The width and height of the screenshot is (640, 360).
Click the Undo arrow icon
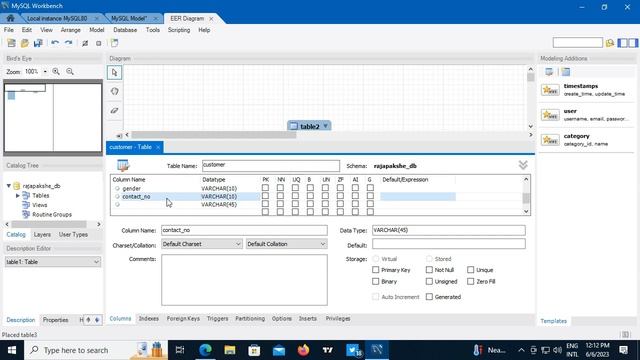click(55, 43)
